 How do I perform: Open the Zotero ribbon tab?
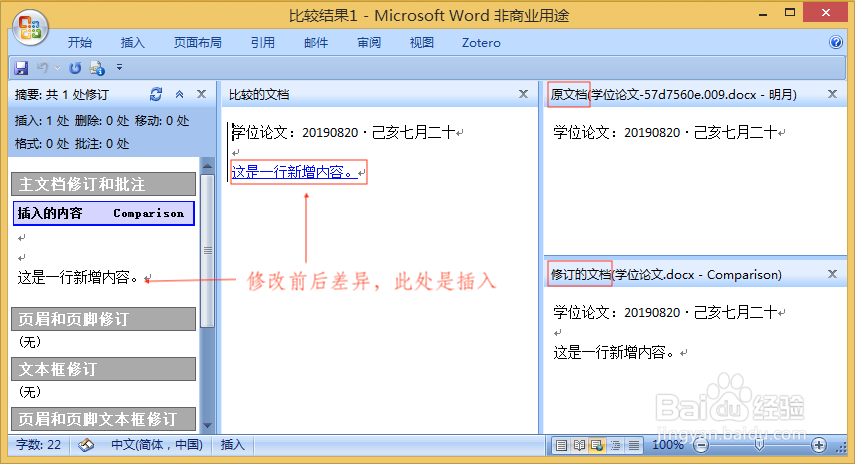click(x=481, y=43)
